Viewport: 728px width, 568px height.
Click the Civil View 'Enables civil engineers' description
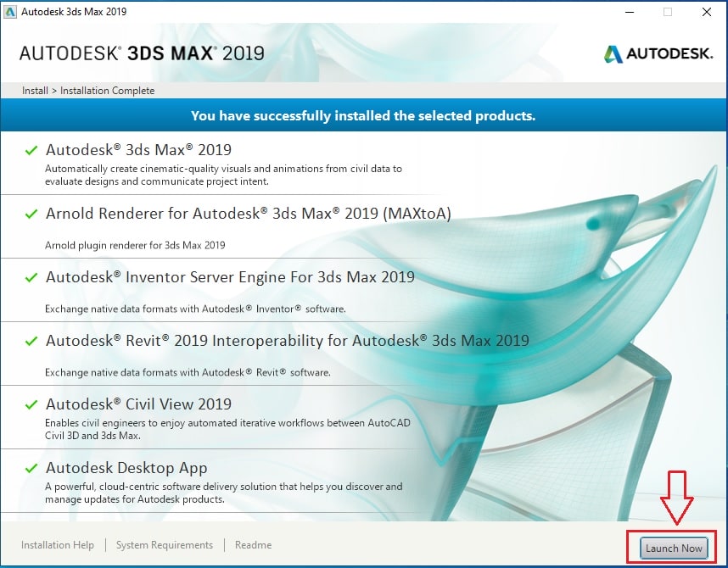click(227, 429)
